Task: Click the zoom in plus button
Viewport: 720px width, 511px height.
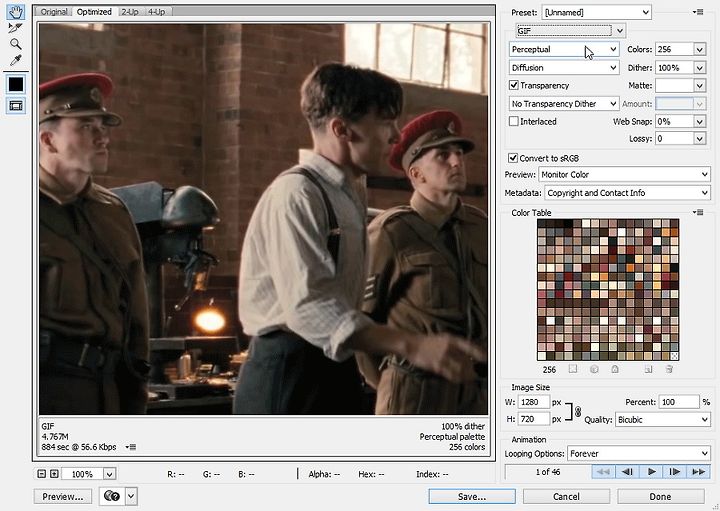Action: point(54,473)
